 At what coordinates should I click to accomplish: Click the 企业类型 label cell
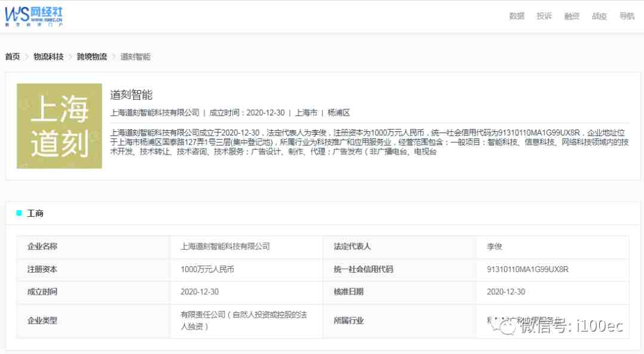[x=93, y=321]
